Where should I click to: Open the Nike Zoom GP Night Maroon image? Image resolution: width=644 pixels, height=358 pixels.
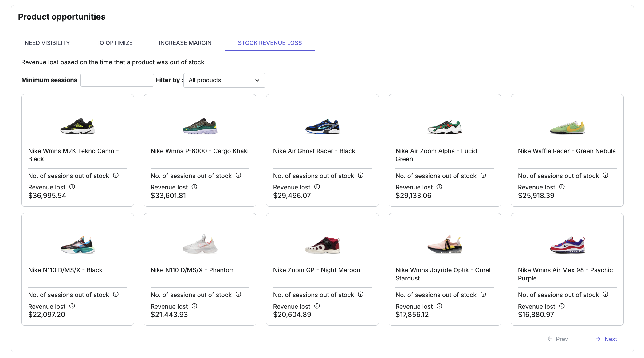[323, 245]
